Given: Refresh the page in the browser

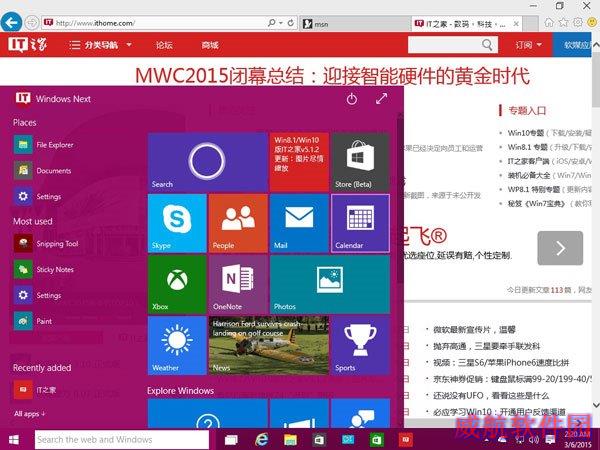Looking at the screenshot, I should (291, 23).
